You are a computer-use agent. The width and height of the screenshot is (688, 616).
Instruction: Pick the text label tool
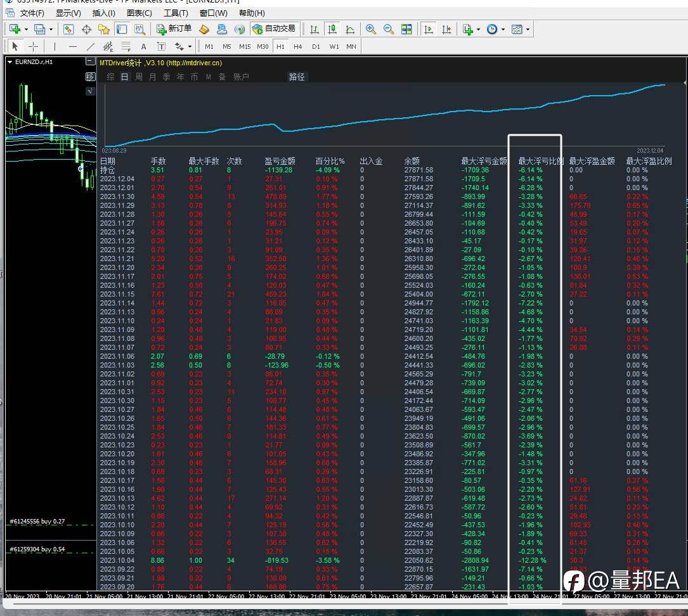[143, 46]
